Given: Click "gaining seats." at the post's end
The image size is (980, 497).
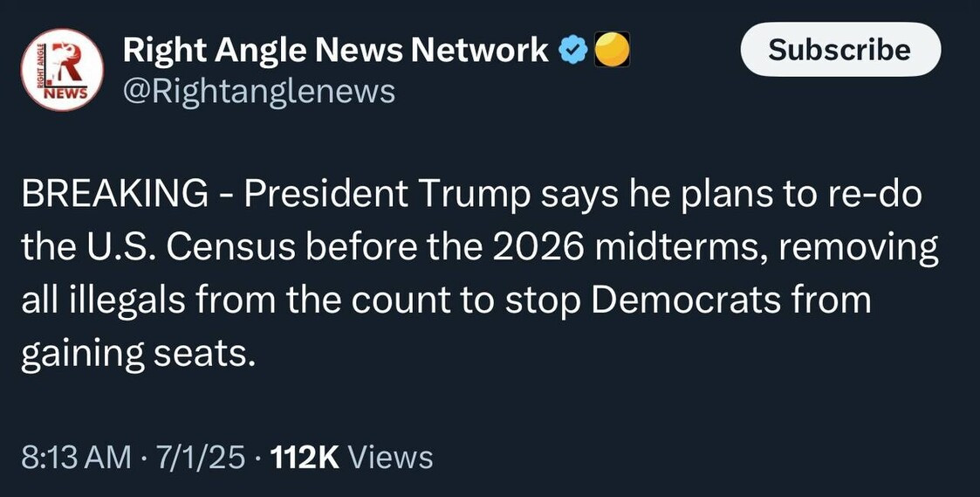Looking at the screenshot, I should pos(139,353).
